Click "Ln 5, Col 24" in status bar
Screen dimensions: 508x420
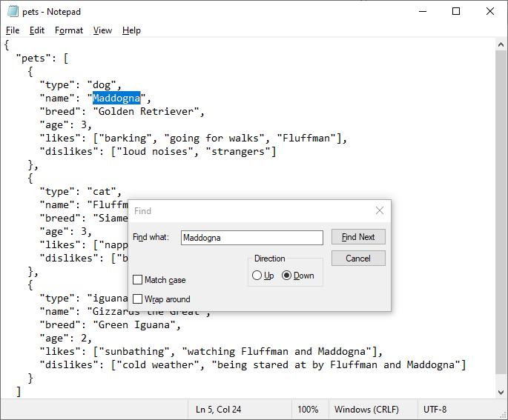[218, 410]
